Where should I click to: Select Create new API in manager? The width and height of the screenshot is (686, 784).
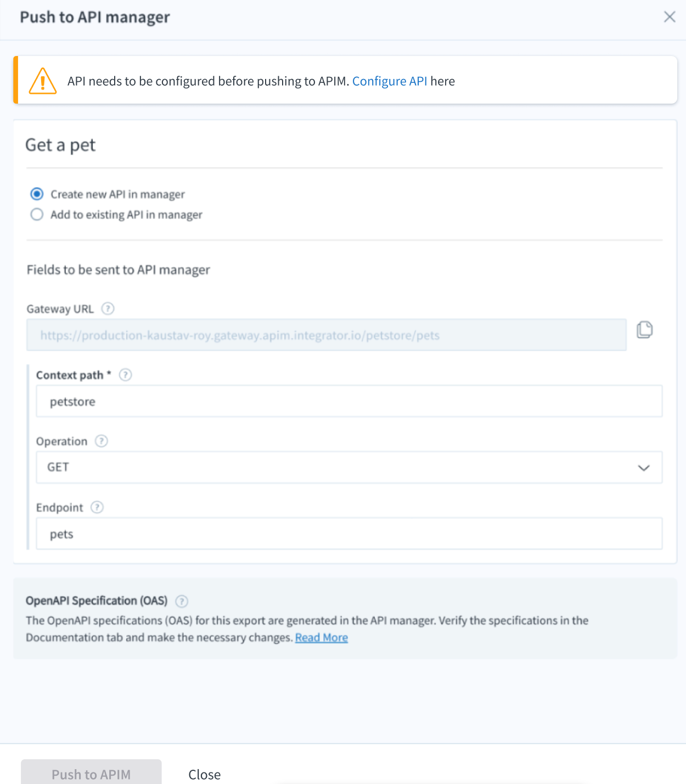coord(37,194)
